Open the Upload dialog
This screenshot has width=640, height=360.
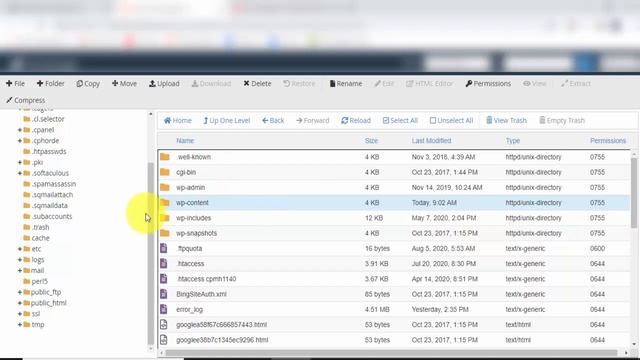[164, 84]
